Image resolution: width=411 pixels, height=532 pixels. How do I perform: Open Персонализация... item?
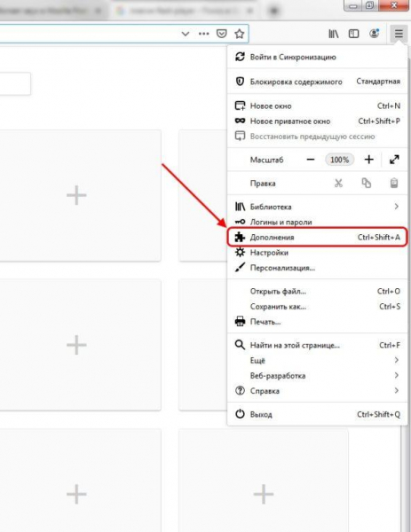317,268
